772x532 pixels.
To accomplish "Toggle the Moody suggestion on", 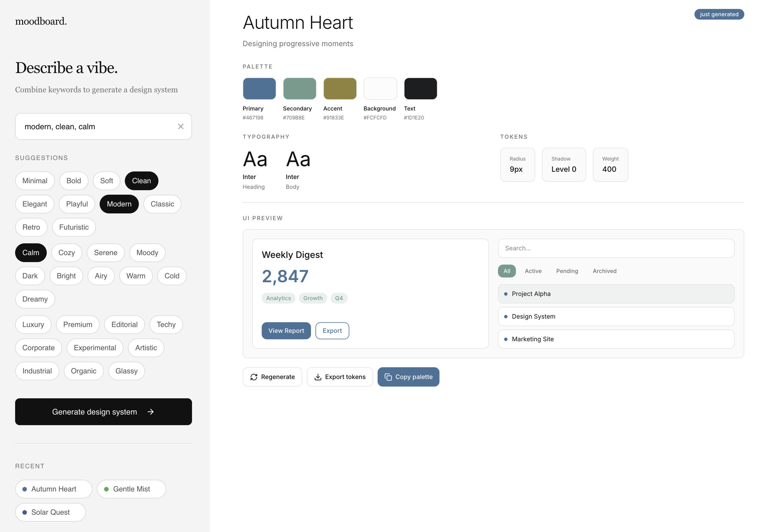I will coord(147,253).
